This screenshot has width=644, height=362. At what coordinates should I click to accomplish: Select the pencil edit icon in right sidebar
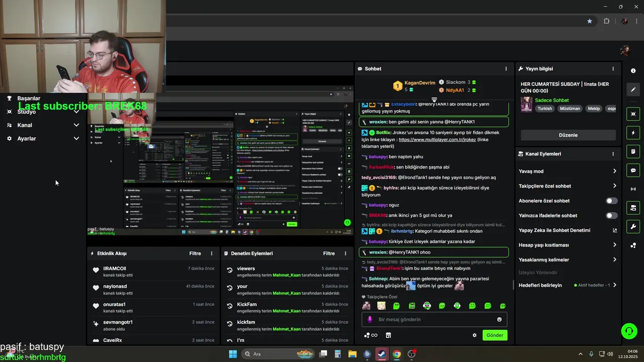click(x=633, y=89)
